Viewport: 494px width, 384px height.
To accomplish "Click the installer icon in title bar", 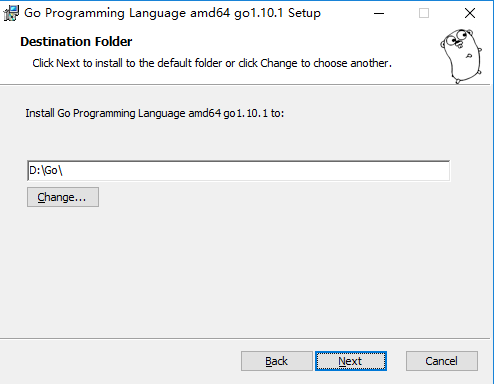I will (11, 13).
